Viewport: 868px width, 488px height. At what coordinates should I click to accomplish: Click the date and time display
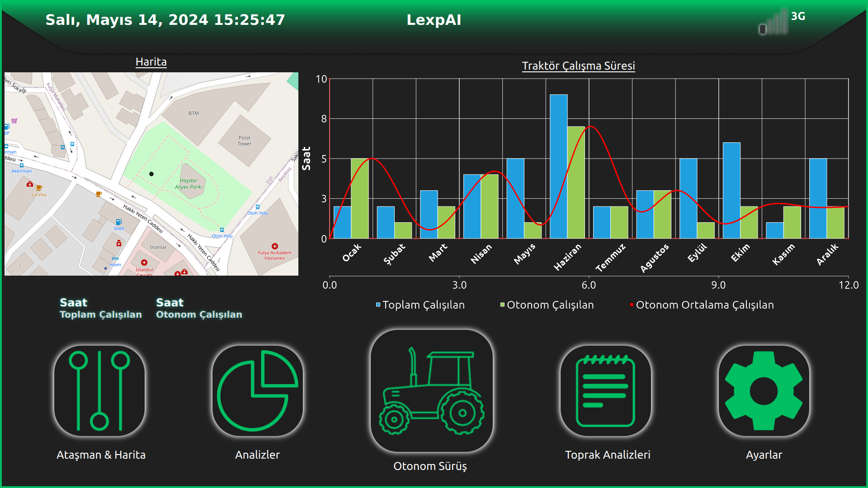point(165,20)
